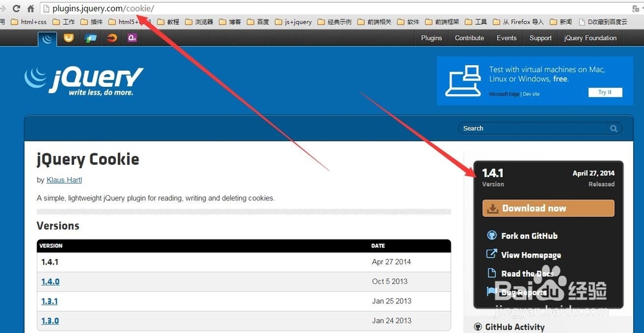Click the download icon on Download now
This screenshot has width=644, height=333.
[x=493, y=209]
